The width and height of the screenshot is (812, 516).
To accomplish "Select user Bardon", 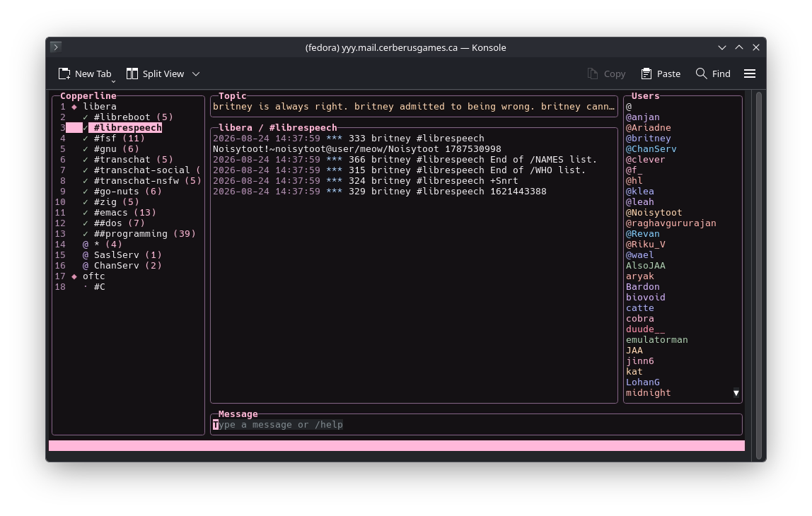I will tap(643, 287).
